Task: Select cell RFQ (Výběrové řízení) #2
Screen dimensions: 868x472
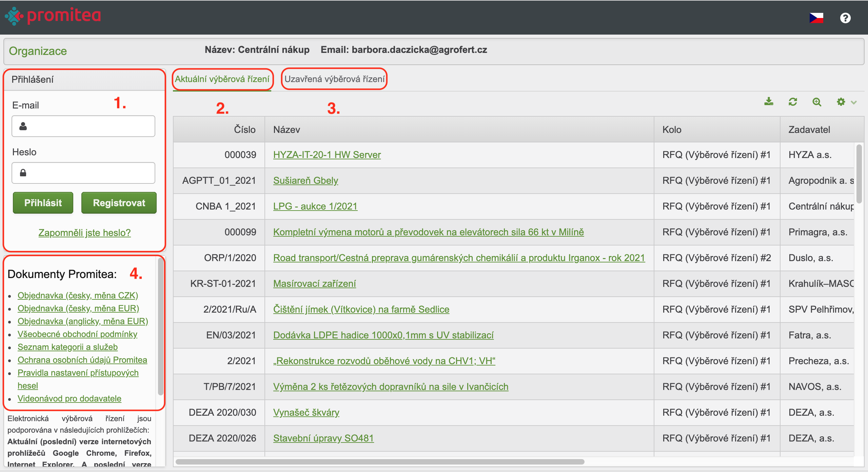Action: tap(717, 258)
